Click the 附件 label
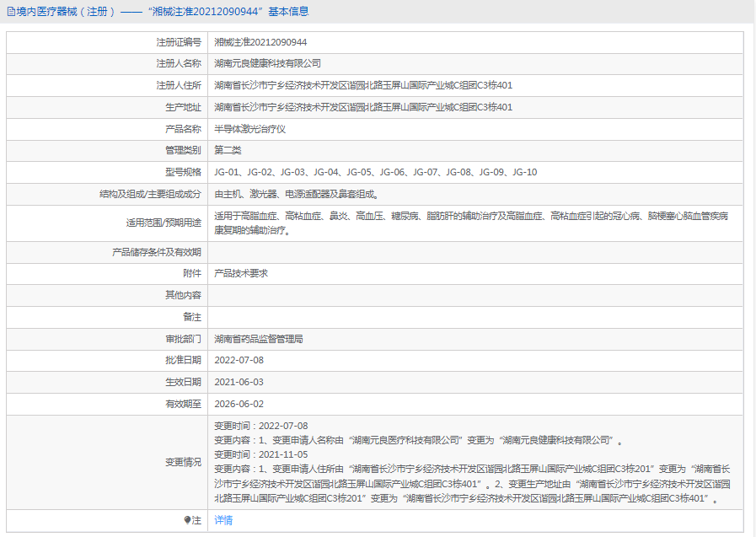The image size is (756, 537). click(x=192, y=273)
